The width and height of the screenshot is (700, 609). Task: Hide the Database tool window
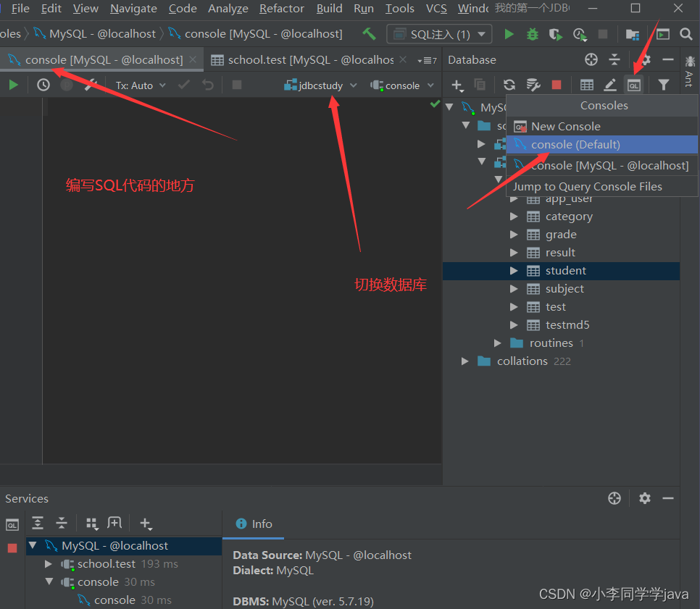668,59
